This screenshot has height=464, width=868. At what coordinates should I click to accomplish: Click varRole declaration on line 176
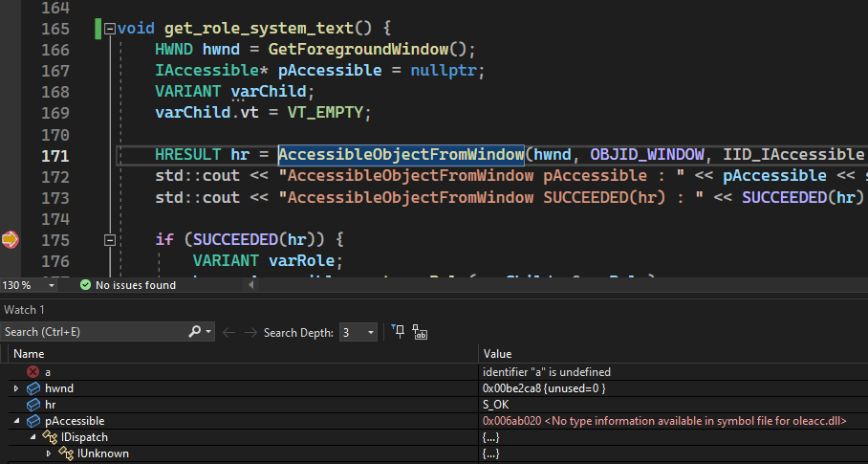click(302, 260)
